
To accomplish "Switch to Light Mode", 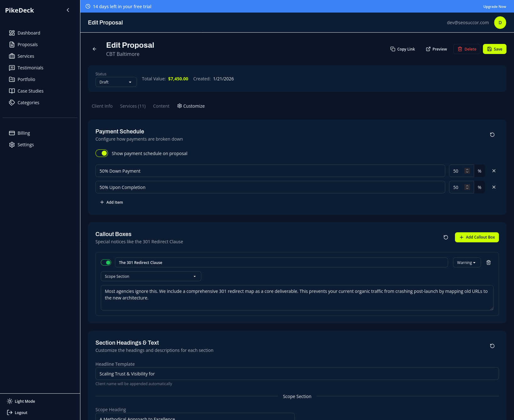I will [x=21, y=401].
